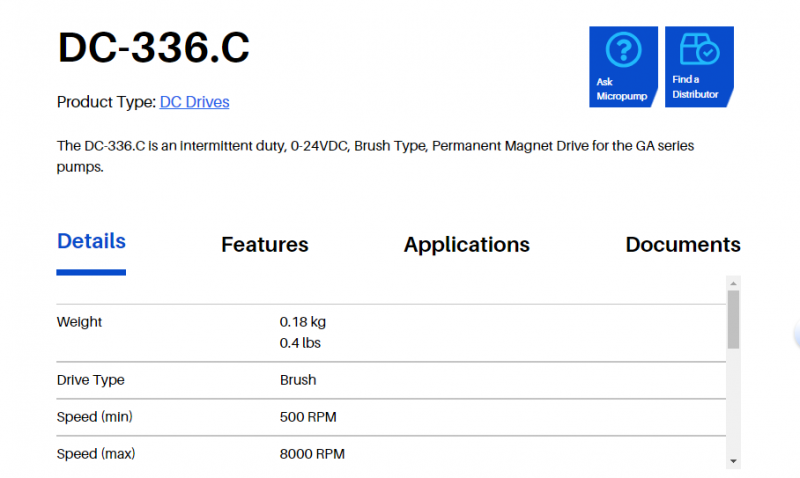Viewport: 800px width, 478px height.
Task: Click the 8000 RPM value
Action: click(x=312, y=454)
